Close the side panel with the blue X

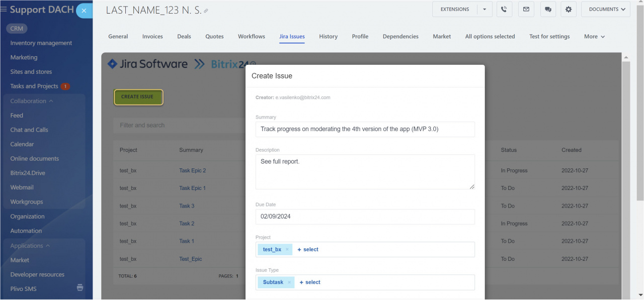pyautogui.click(x=84, y=11)
